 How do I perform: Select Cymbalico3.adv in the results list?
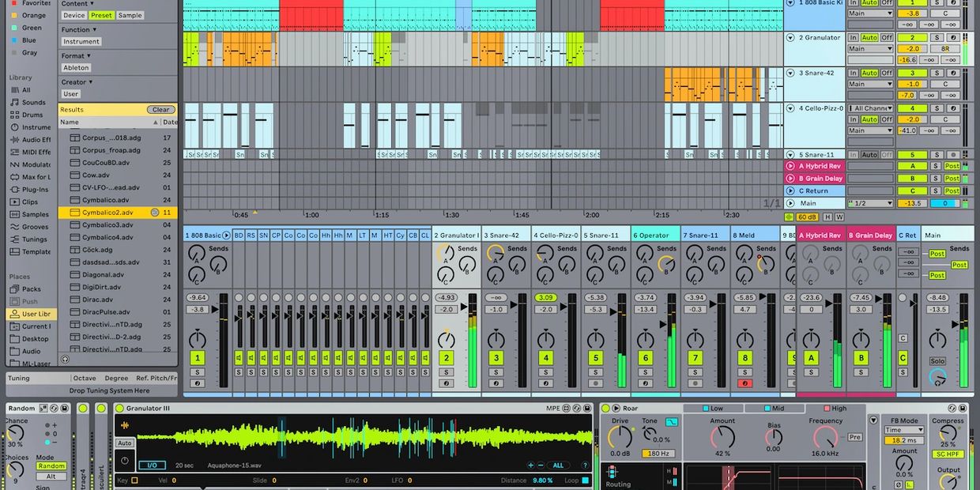pyautogui.click(x=107, y=225)
